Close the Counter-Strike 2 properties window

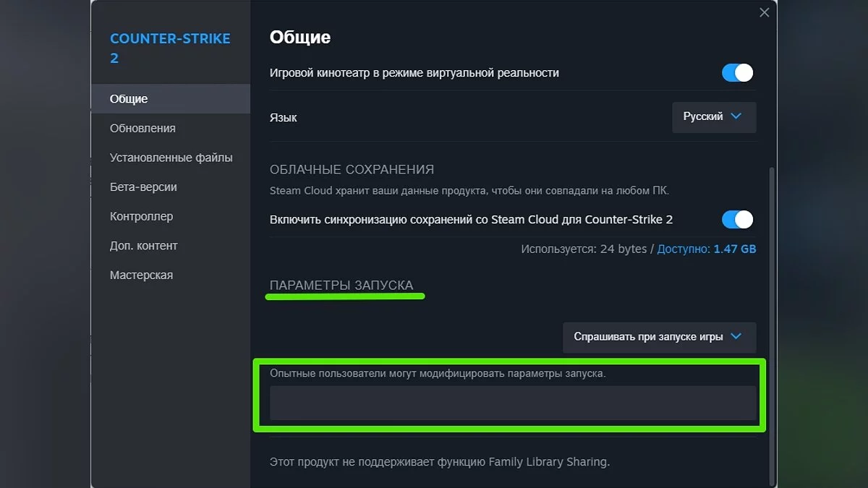click(x=764, y=12)
